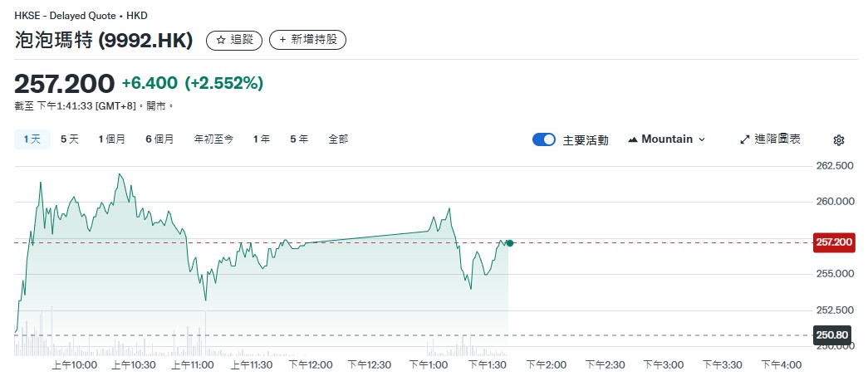Click the 追蹤 follow button
This screenshot has width=868, height=381.
click(x=235, y=40)
